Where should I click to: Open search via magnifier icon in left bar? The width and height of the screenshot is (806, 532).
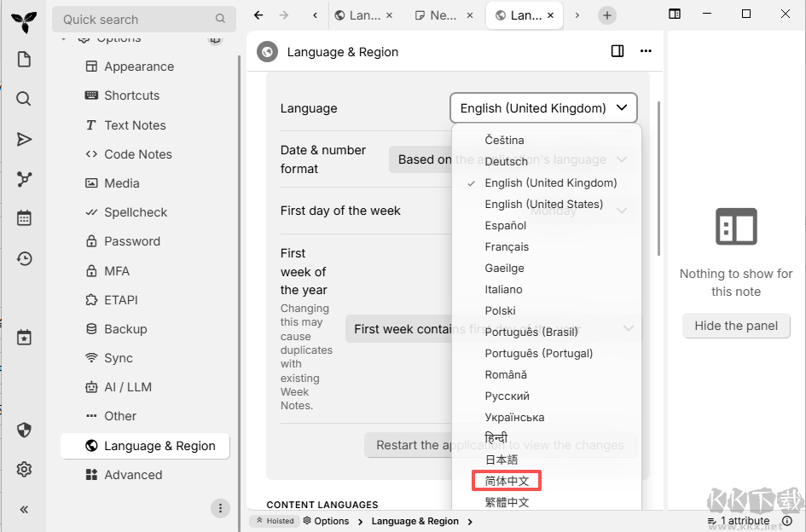[x=24, y=99]
